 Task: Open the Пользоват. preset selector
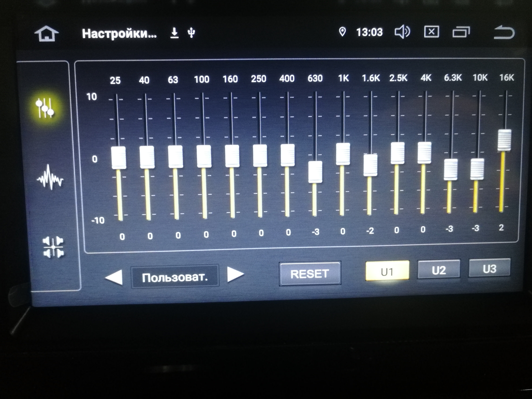[175, 277]
